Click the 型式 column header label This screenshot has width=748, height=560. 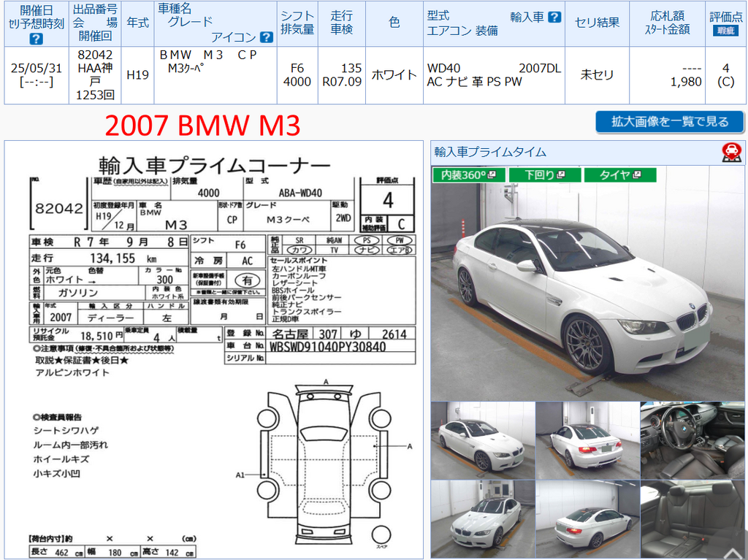(438, 16)
